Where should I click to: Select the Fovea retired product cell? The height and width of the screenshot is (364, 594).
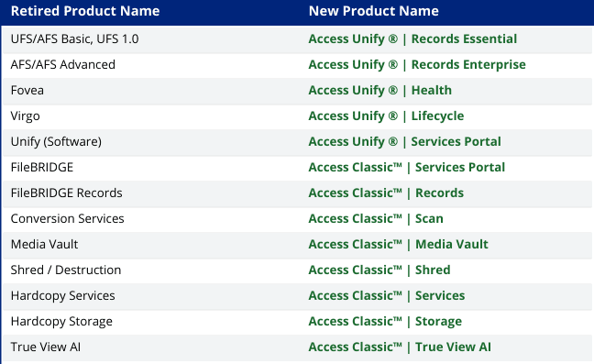[27, 91]
